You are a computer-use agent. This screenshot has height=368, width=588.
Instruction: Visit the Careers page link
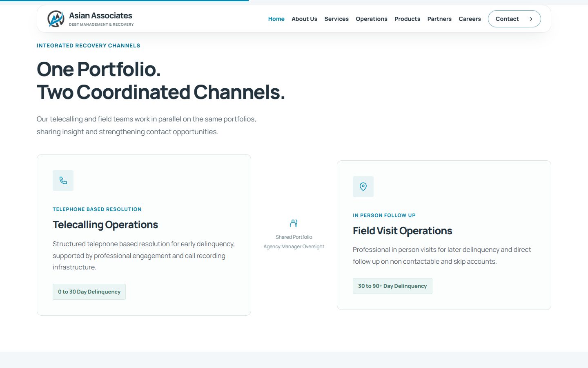point(470,19)
